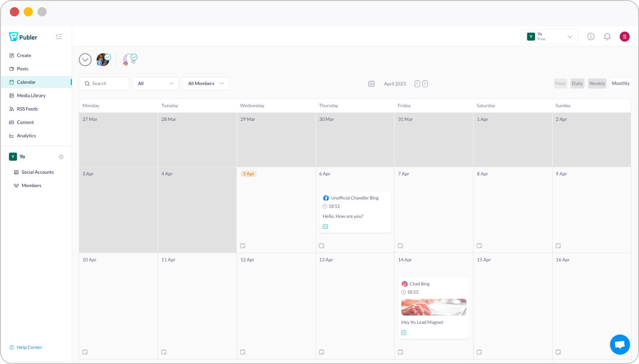Open the live chat bubble
Image resolution: width=639 pixels, height=364 pixels.
[620, 344]
